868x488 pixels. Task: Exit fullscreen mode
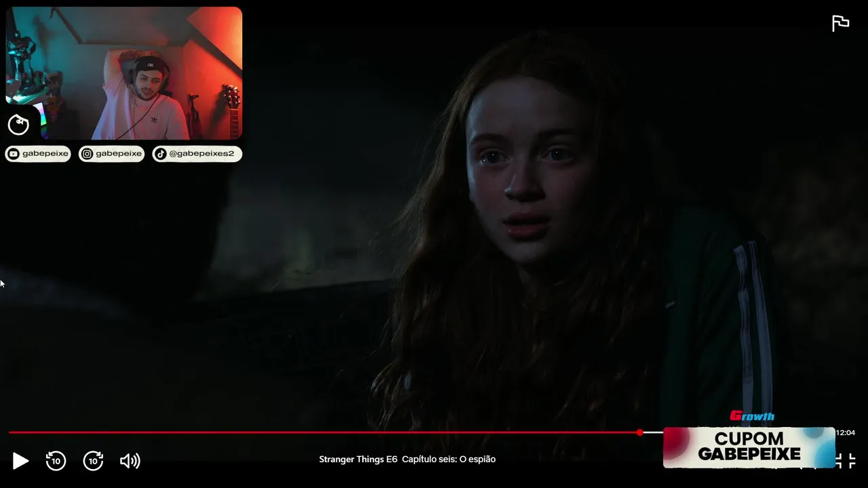(845, 461)
